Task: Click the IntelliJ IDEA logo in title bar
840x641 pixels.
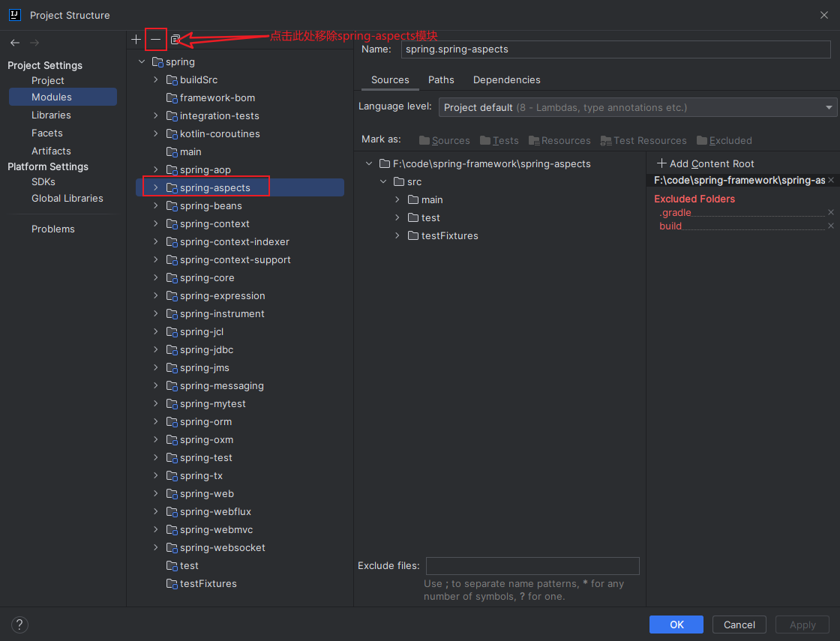Action: [15, 15]
